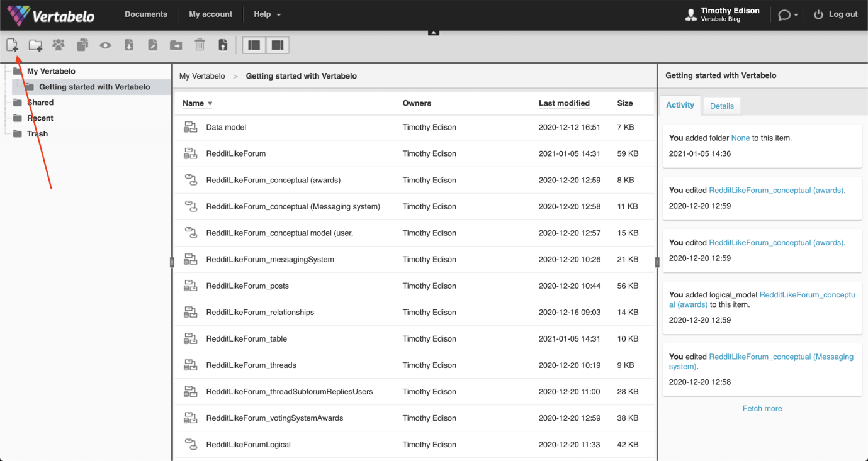This screenshot has height=461, width=868.
Task: Open the Shared folder in tree
Action: click(40, 103)
